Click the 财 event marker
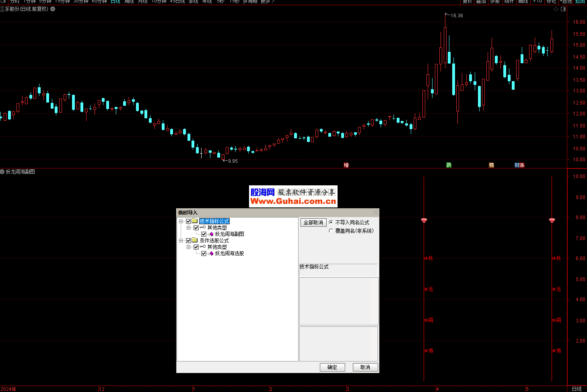The width and height of the screenshot is (587, 392). pos(517,165)
